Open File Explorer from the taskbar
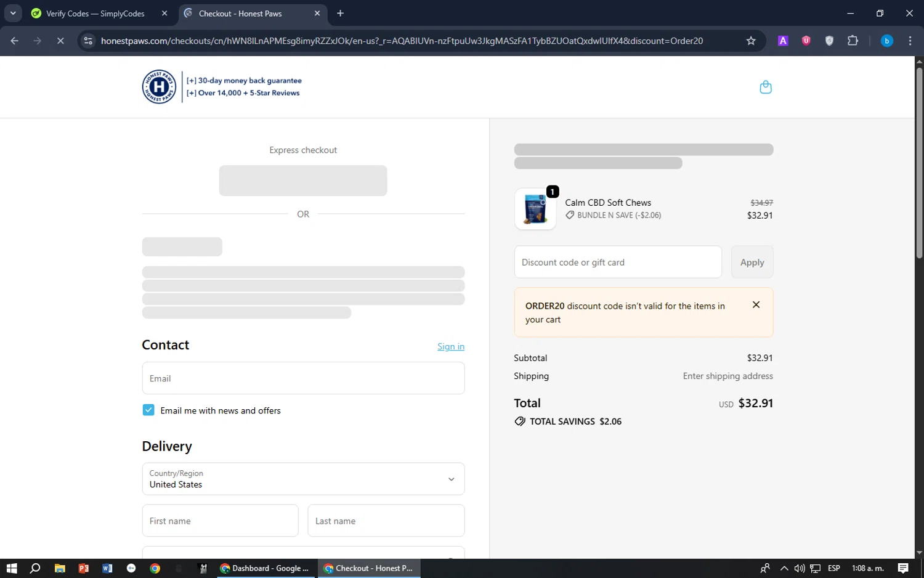This screenshot has width=924, height=578. tap(60, 568)
